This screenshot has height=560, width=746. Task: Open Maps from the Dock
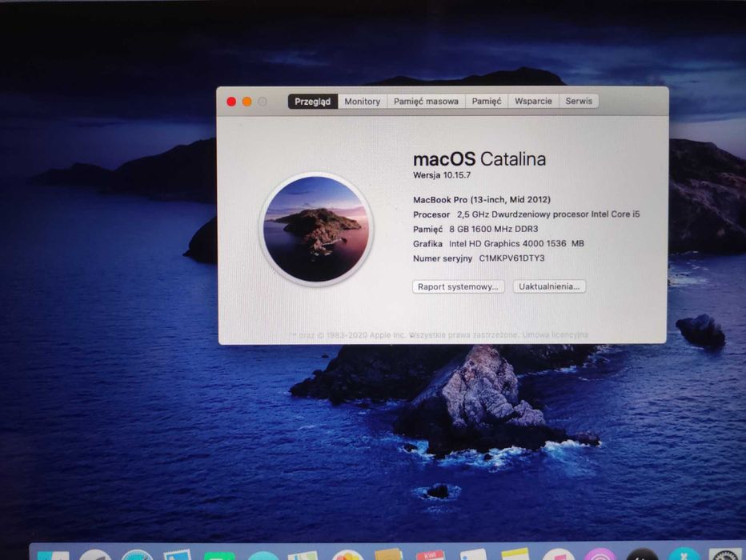pyautogui.click(x=303, y=554)
